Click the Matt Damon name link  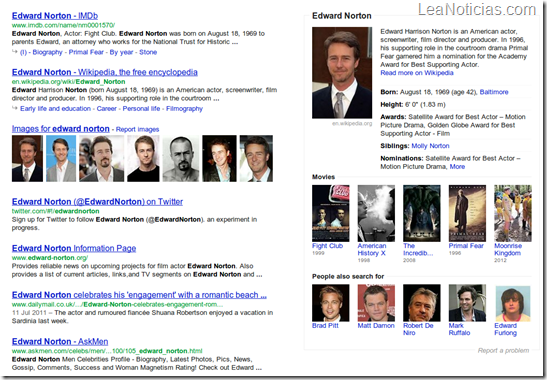coord(376,326)
